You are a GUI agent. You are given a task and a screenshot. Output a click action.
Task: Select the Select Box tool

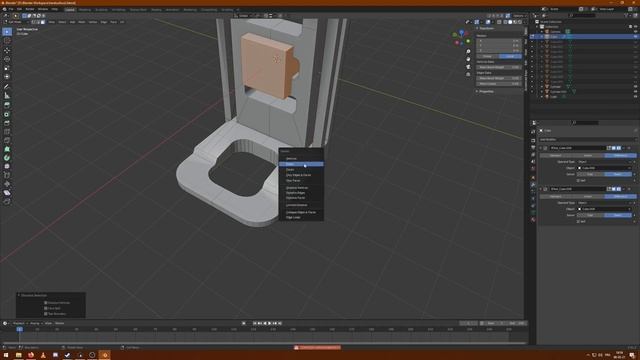click(7, 32)
